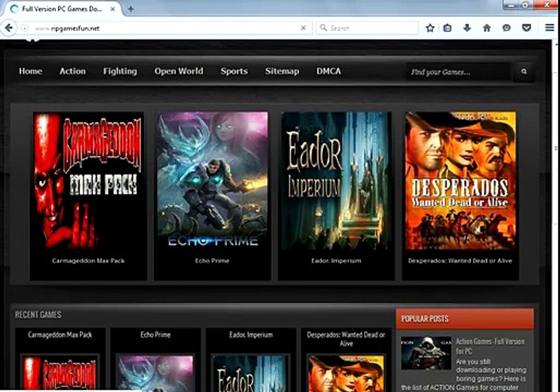Open the featured Carmageddon Max Pack cover

click(x=89, y=180)
